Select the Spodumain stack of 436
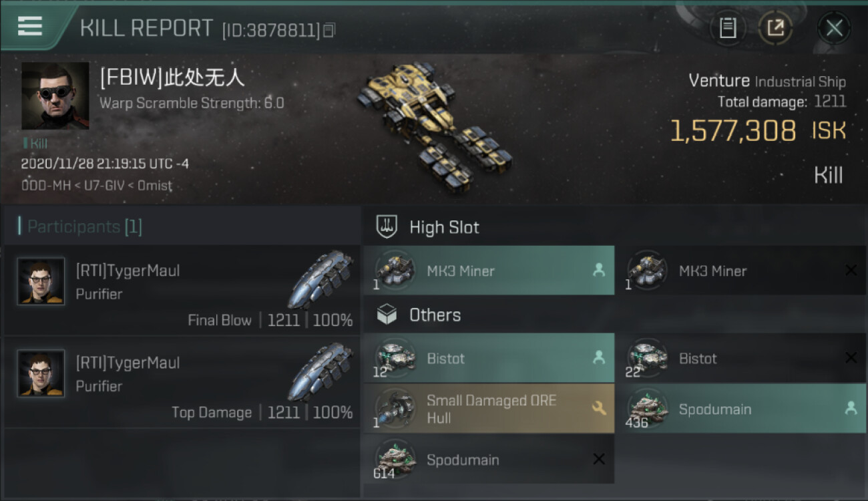 pos(740,409)
